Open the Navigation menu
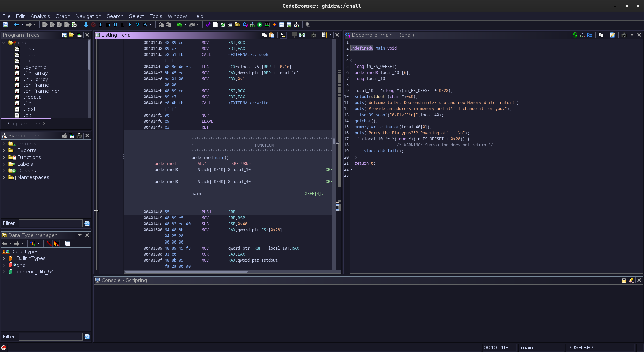This screenshot has height=352, width=644. point(88,16)
